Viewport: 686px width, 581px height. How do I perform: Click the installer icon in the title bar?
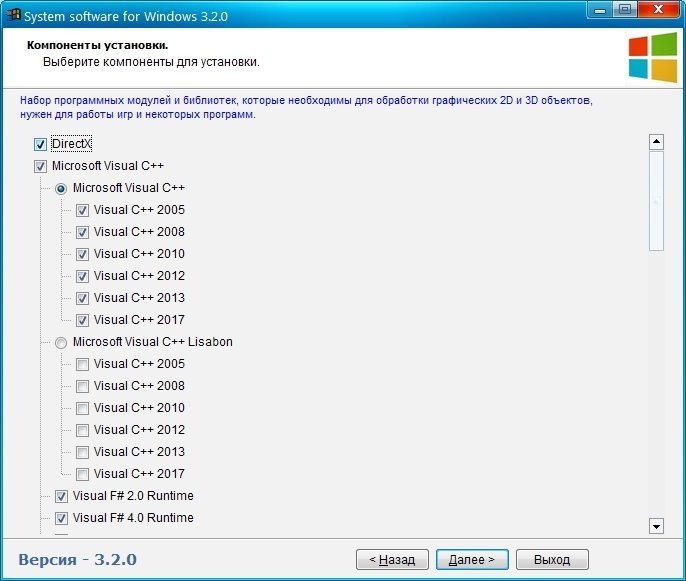(14, 14)
